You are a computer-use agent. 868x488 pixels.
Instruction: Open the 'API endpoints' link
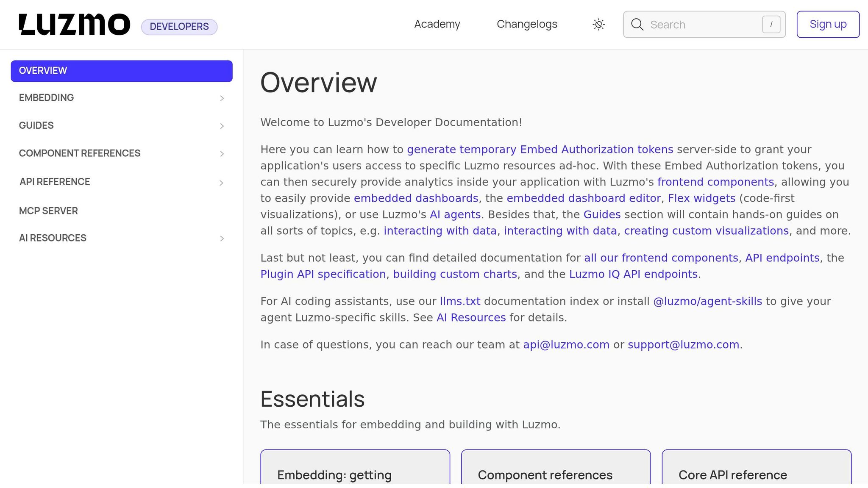pos(782,258)
